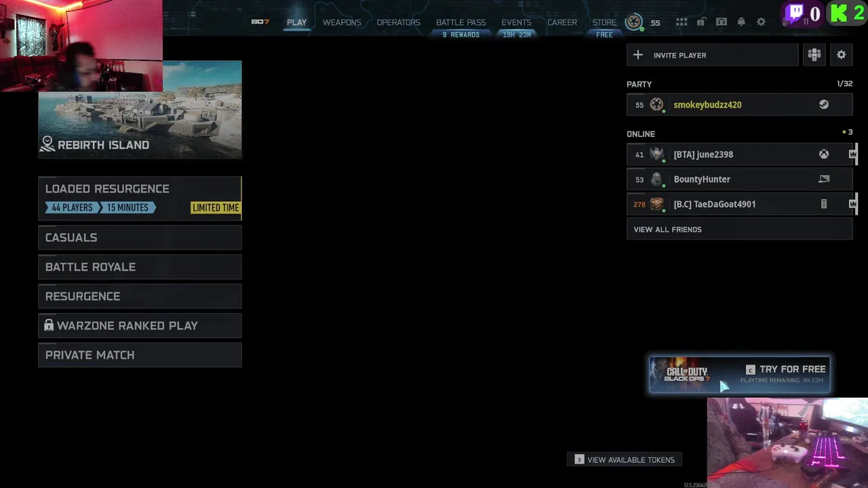Viewport: 868px width, 488px height.
Task: Select the Battle Royale mode
Action: pos(140,267)
